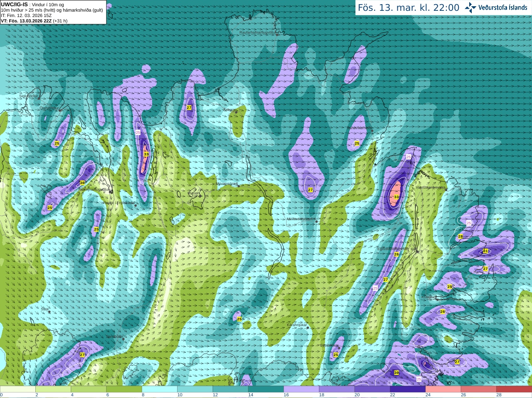Click the Raufarhafnarflugvöllur station label
532x398 pixels.
(x=258, y=32)
